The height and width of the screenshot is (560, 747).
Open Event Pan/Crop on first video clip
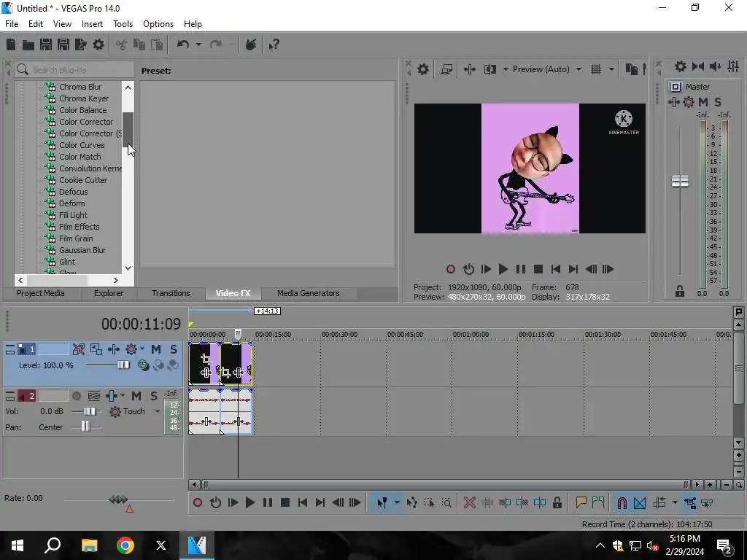tap(206, 359)
